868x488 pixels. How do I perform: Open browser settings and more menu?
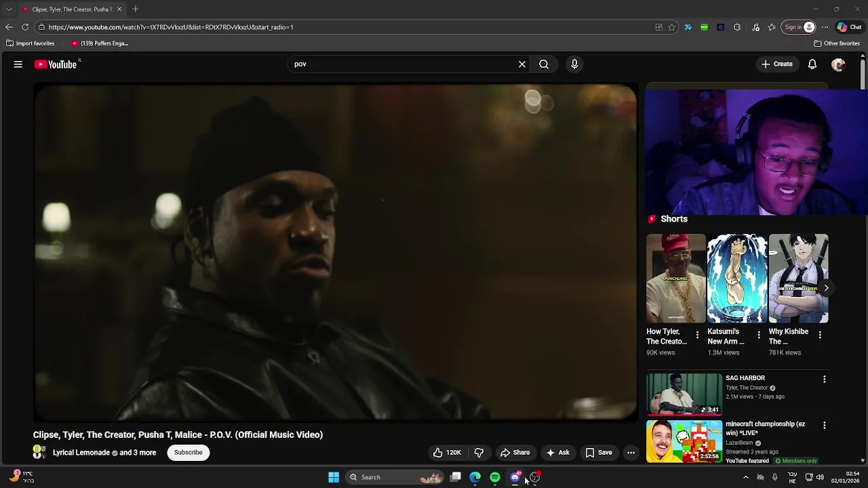[825, 27]
